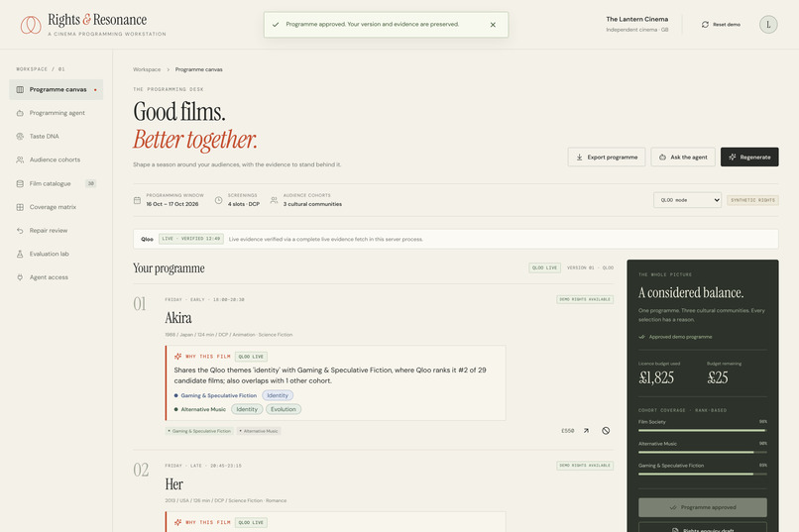Open the Film catalogue section
The image size is (799, 532).
point(57,183)
